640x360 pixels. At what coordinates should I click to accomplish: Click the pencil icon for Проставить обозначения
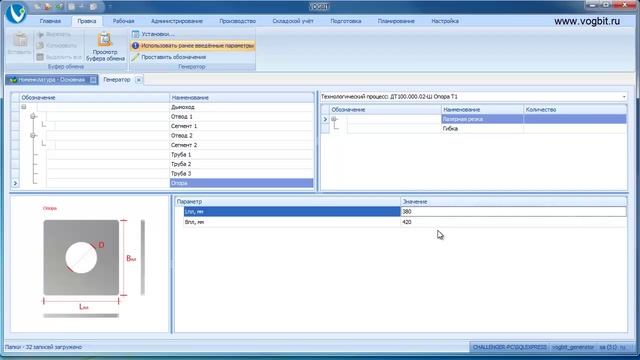(x=136, y=57)
